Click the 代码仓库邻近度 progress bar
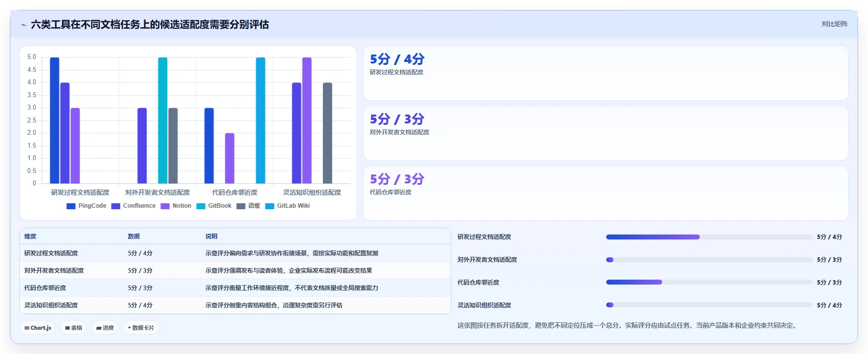868x354 pixels. click(x=709, y=283)
